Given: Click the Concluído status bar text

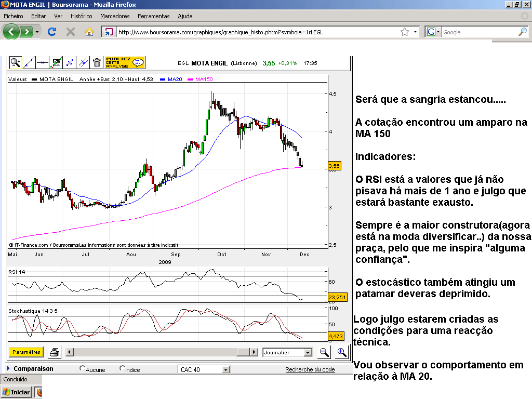Looking at the screenshot, I should [15, 379].
